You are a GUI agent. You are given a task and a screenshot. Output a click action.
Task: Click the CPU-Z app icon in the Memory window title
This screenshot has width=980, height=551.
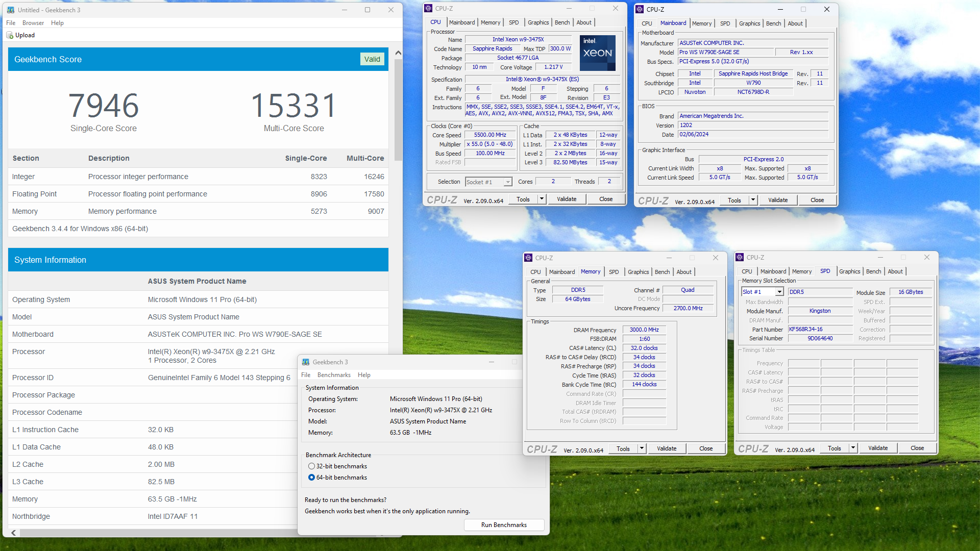point(529,258)
